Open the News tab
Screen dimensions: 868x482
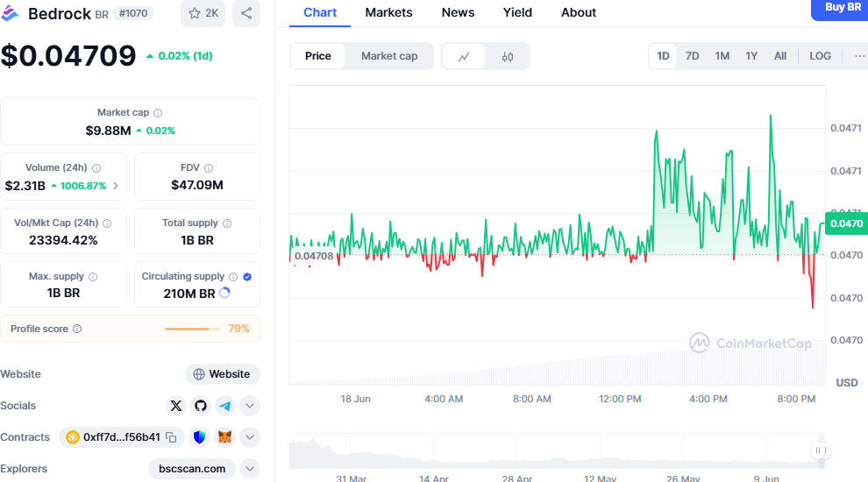458,13
